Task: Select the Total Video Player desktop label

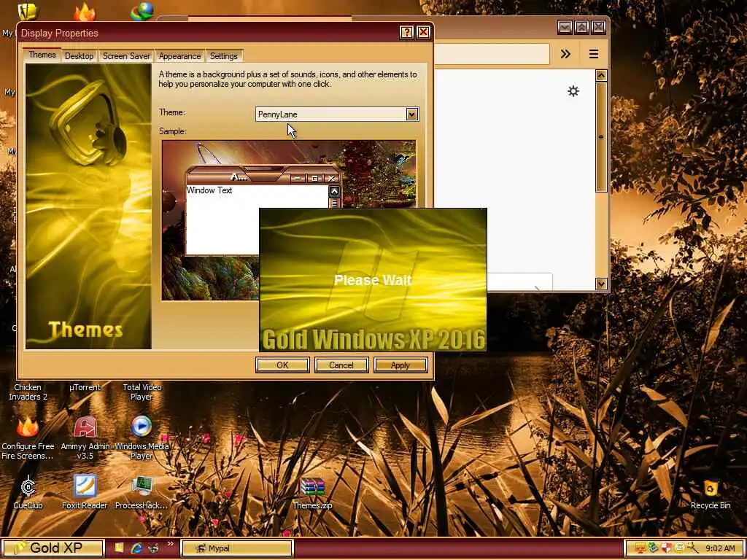Action: click(142, 392)
